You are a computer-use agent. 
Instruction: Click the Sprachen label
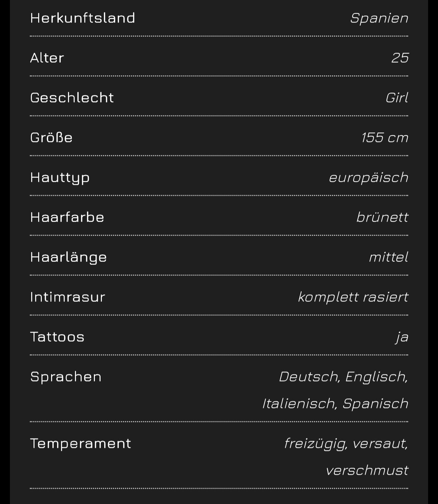66,377
